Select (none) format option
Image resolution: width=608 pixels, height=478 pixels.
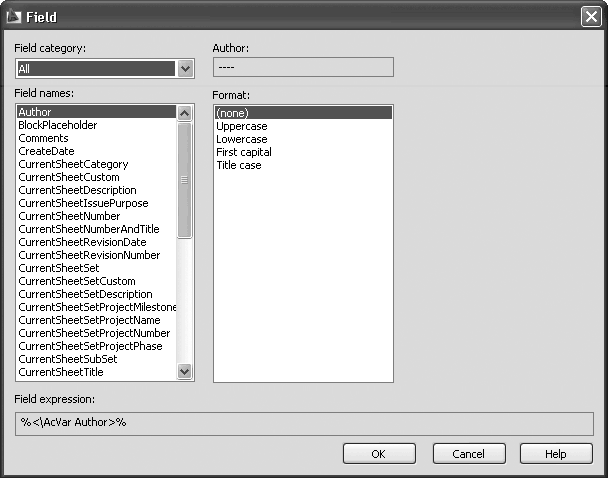point(232,113)
